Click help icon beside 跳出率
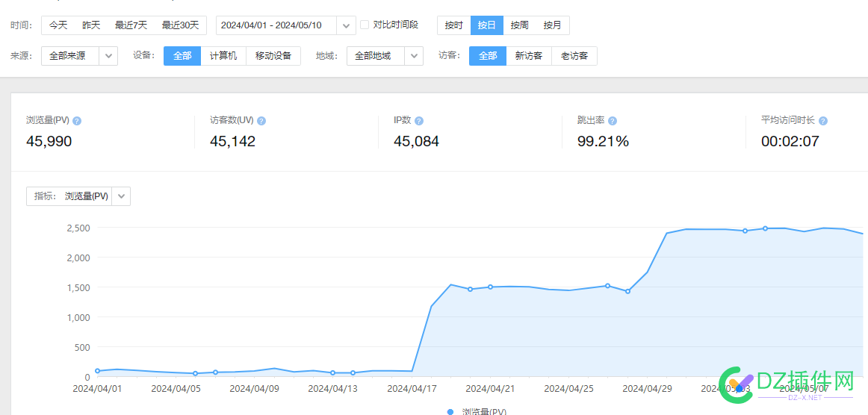 613,121
